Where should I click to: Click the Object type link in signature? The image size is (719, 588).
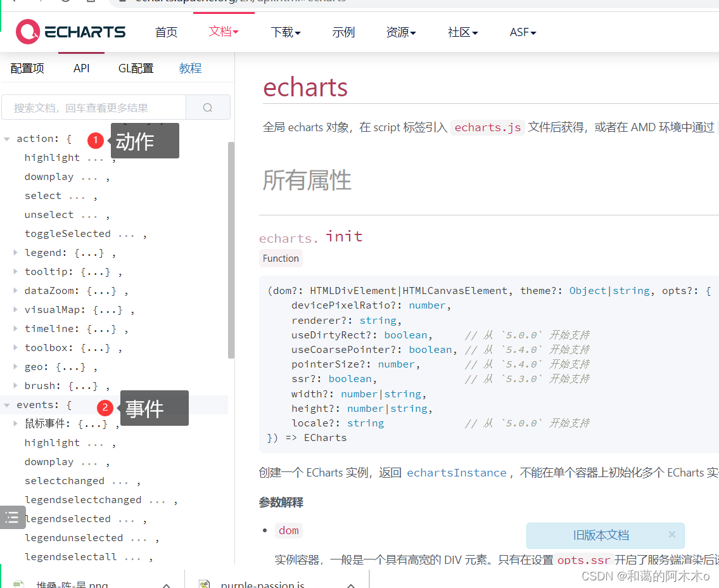(587, 291)
